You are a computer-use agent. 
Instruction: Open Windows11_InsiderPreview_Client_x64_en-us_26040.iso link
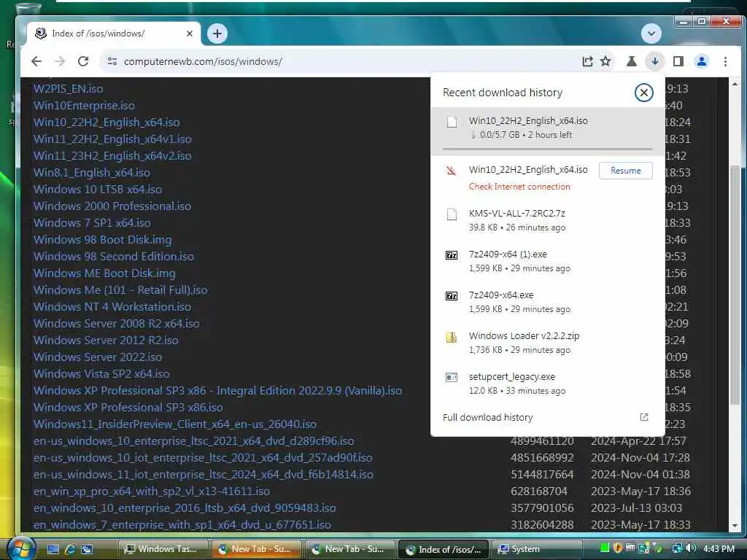175,424
